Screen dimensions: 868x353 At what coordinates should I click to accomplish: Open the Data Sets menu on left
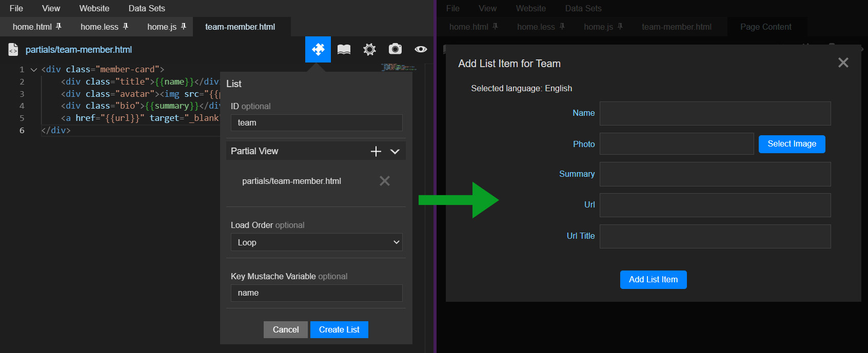coord(147,8)
